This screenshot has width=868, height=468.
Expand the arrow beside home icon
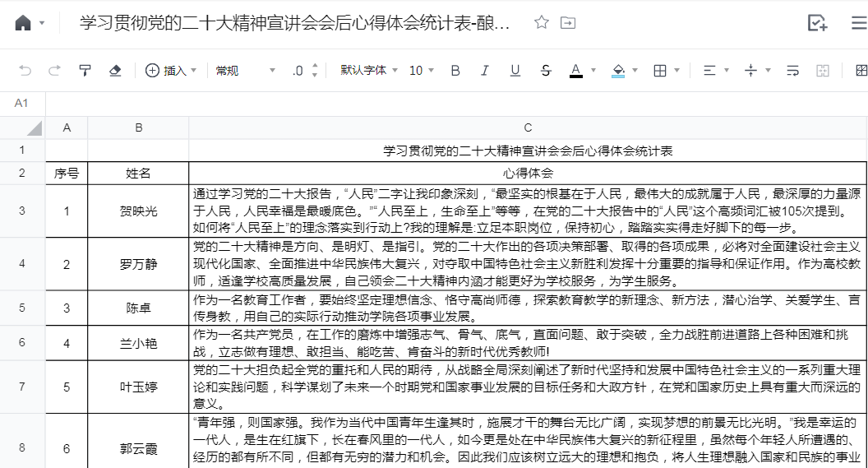[42, 23]
